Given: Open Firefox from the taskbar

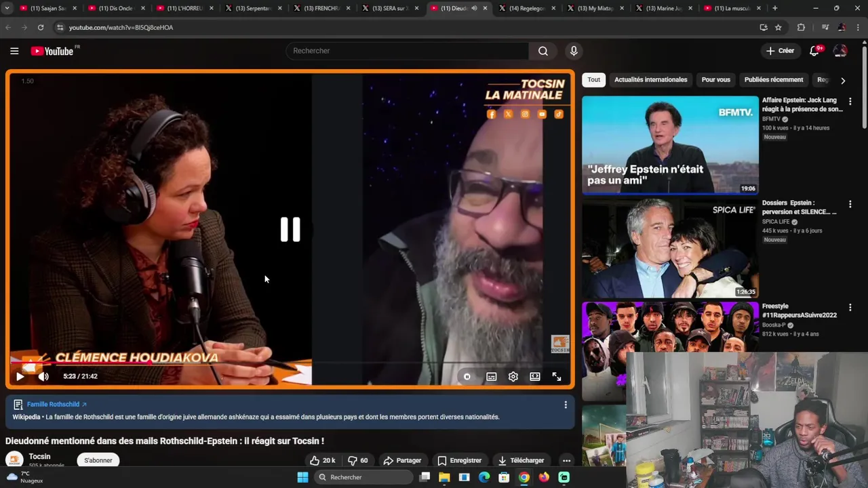Looking at the screenshot, I should click(544, 477).
